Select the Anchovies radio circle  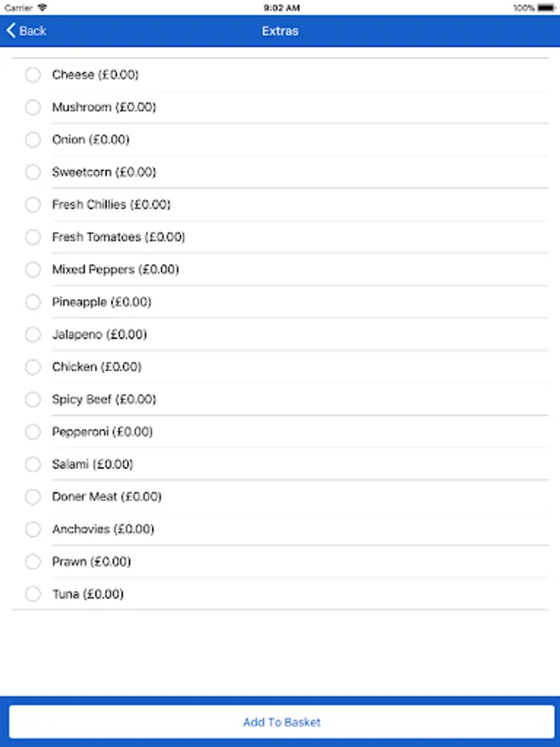click(33, 529)
